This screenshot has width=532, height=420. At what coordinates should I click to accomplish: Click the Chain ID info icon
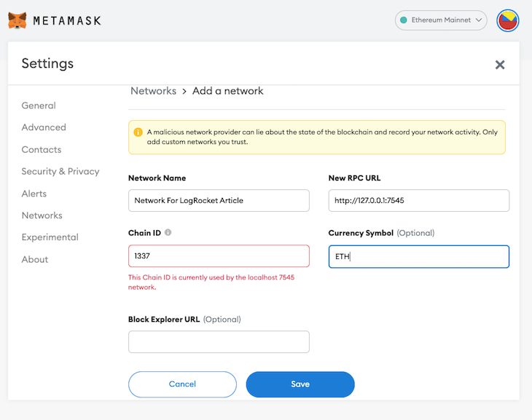[x=168, y=232]
